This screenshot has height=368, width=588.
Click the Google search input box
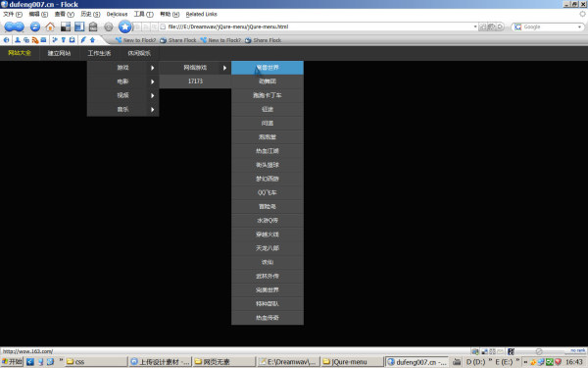(549, 26)
